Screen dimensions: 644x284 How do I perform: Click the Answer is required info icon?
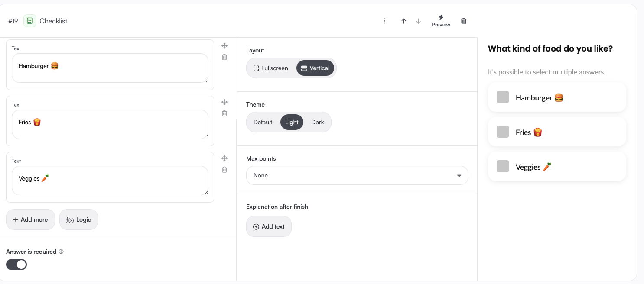[x=61, y=252]
